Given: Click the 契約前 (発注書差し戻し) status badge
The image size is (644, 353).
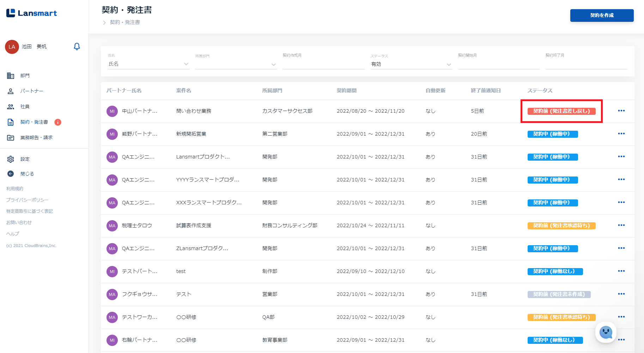Looking at the screenshot, I should click(x=561, y=111).
